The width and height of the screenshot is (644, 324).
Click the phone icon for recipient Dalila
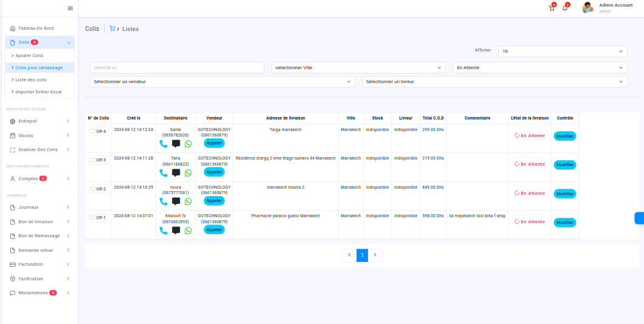(163, 144)
